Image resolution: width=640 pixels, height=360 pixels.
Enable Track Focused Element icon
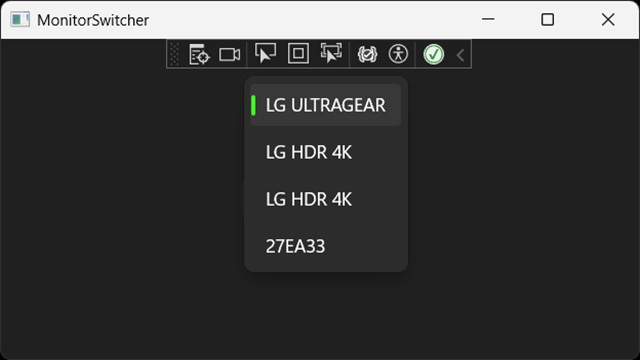tap(331, 53)
